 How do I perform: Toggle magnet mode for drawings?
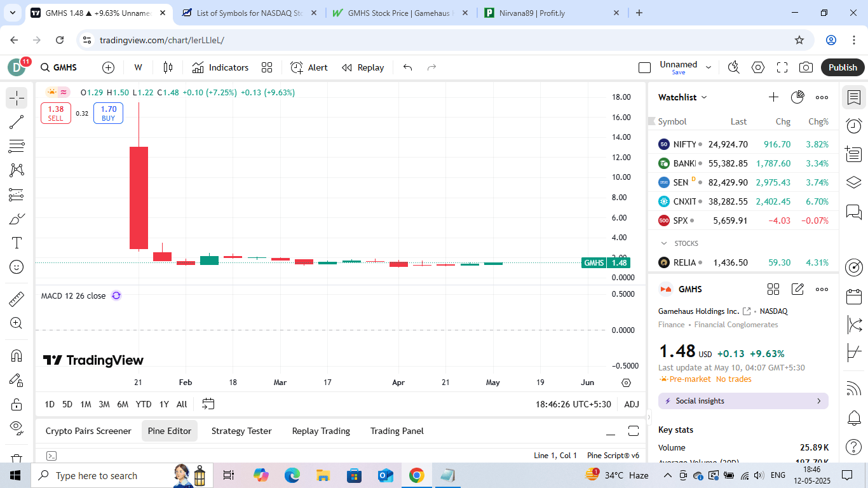tap(17, 355)
